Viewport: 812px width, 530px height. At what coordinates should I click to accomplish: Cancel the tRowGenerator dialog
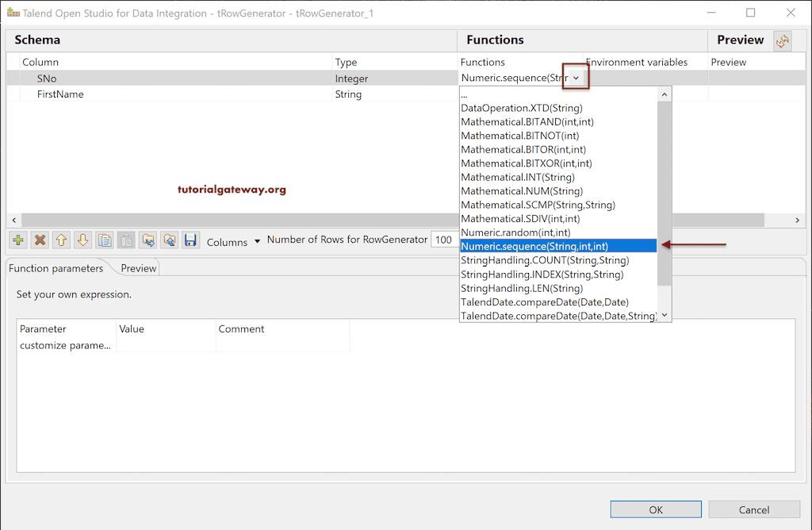click(754, 509)
